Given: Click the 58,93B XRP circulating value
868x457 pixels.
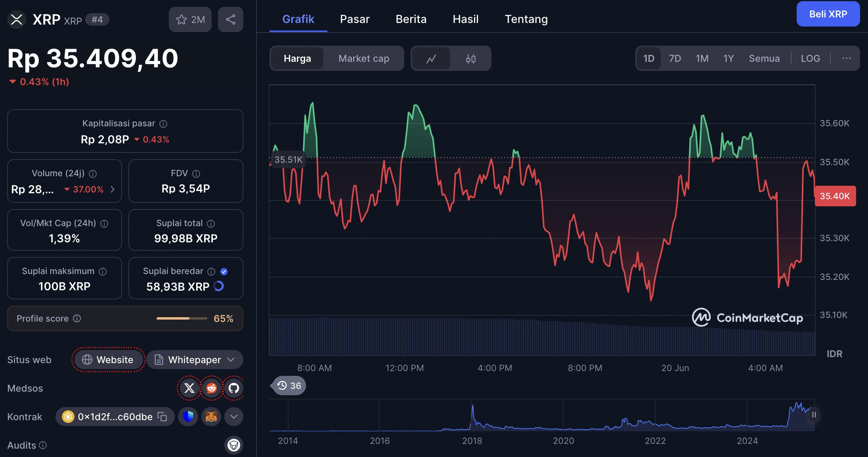Looking at the screenshot, I should [x=178, y=286].
